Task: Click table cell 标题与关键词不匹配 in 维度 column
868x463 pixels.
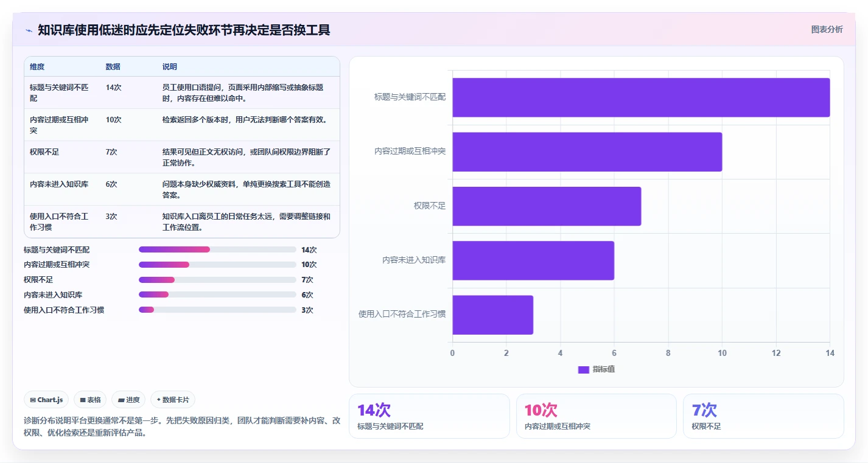Action: (59, 92)
